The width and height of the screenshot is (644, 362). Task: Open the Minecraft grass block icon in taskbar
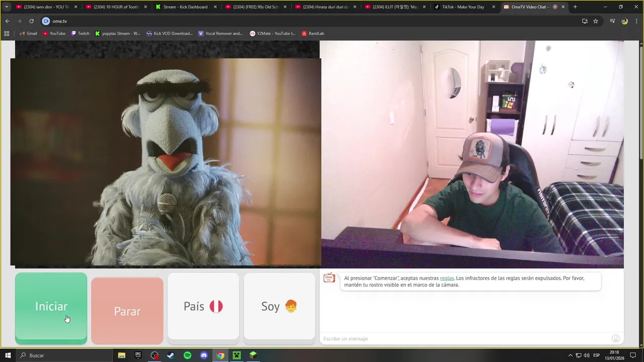click(x=253, y=355)
